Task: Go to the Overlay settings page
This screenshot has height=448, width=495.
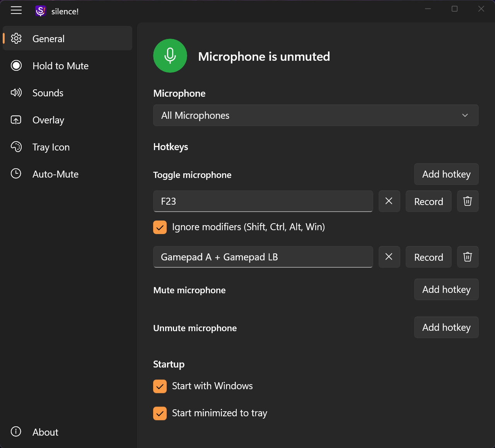Action: (x=48, y=120)
